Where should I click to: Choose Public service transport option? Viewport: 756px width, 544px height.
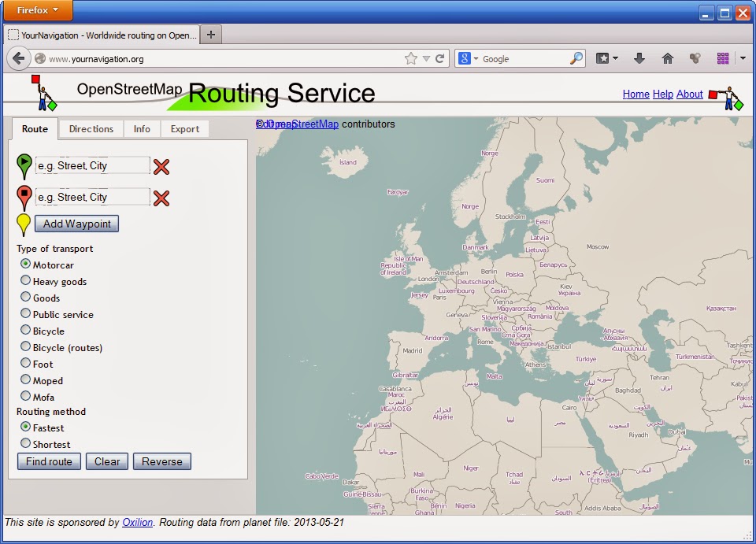click(x=25, y=313)
